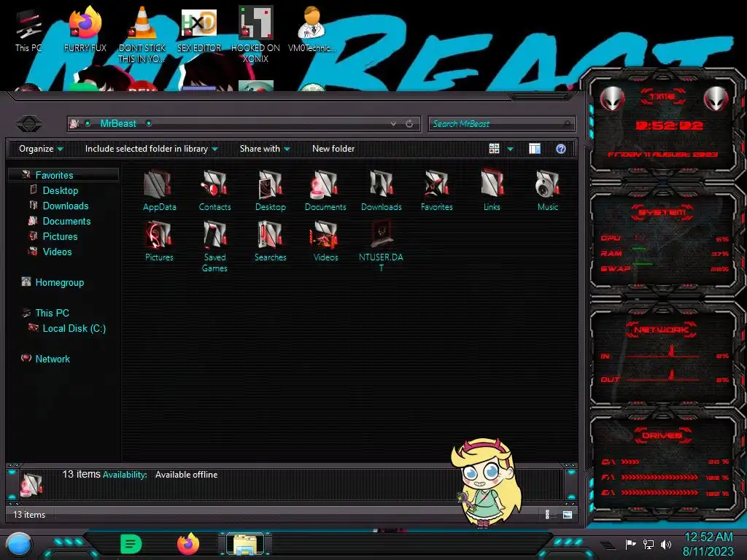The height and width of the screenshot is (560, 747).
Task: Open the Music folder
Action: 547,190
